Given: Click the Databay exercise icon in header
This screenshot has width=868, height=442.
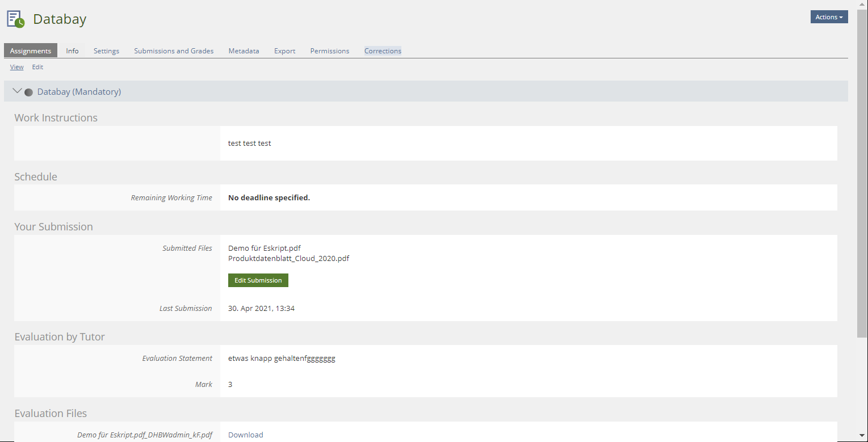Looking at the screenshot, I should 15,19.
